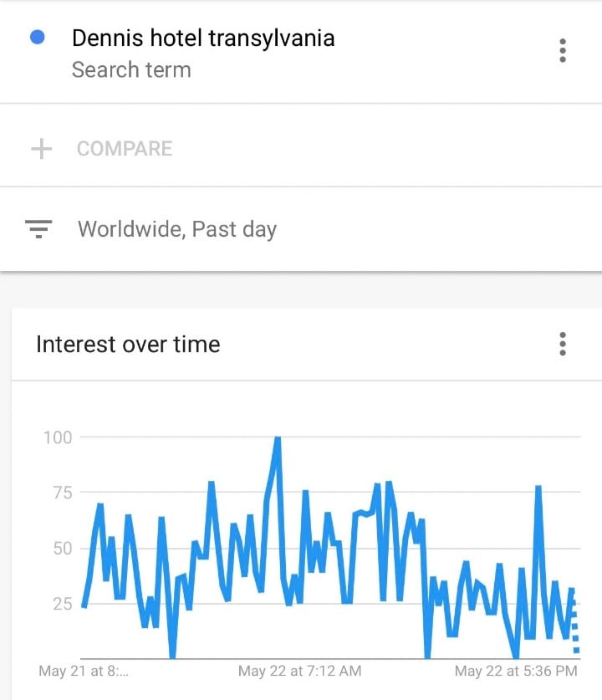Click the May 22 at 5:36 PM label

pyautogui.click(x=516, y=671)
